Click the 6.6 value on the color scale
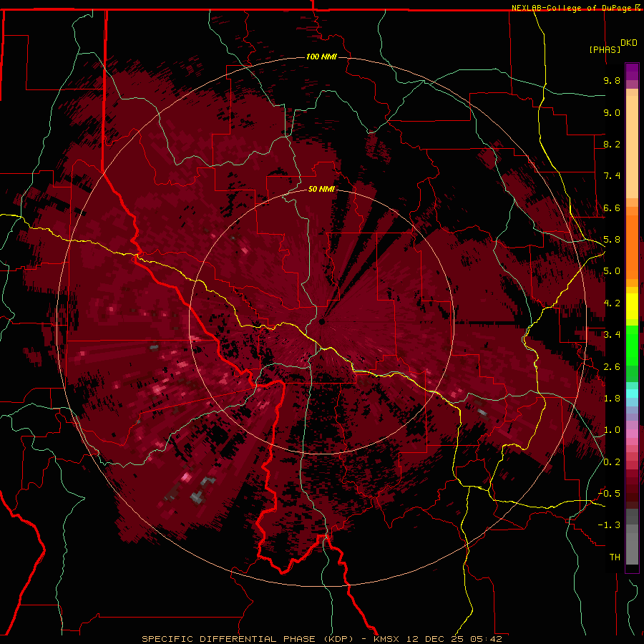Screen dimensions: 644x644 [612, 208]
